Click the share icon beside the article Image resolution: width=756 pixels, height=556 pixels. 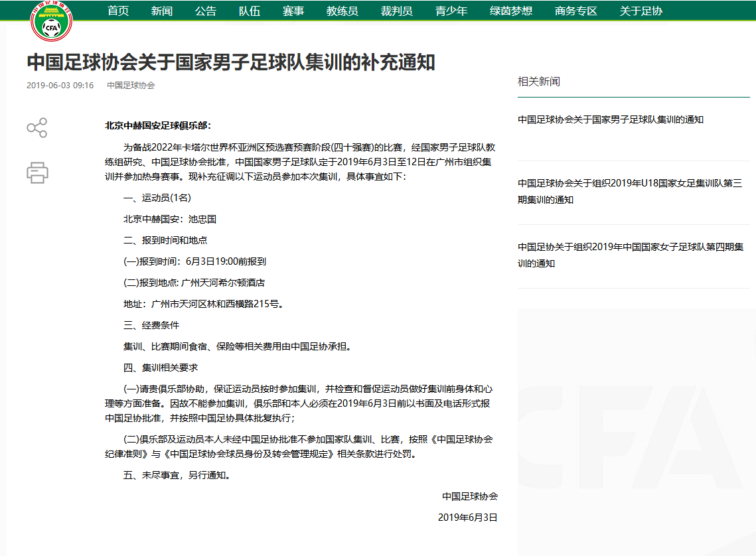point(37,127)
